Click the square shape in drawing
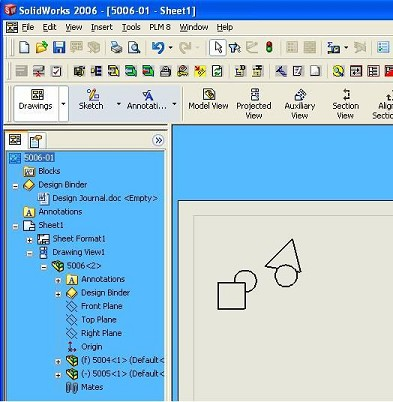The image size is (393, 402). pyautogui.click(x=232, y=296)
